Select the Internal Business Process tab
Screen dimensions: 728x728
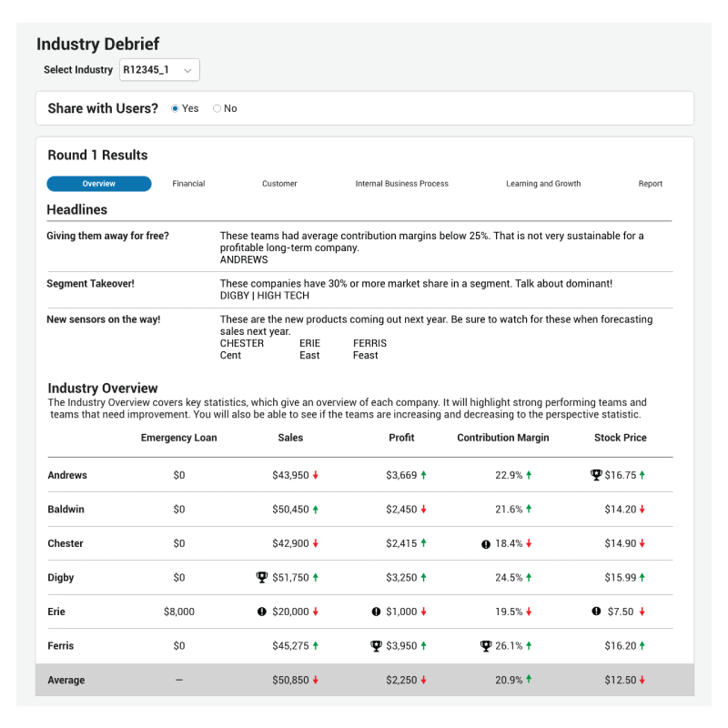tap(401, 183)
